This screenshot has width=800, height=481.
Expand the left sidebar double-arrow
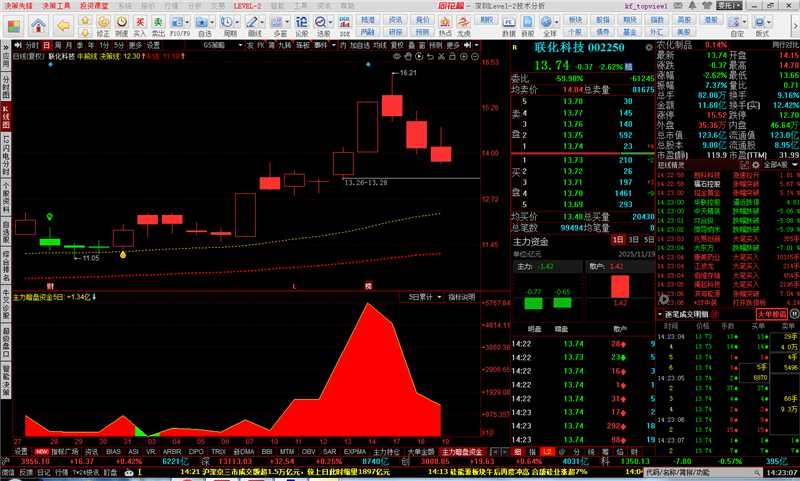point(6,46)
